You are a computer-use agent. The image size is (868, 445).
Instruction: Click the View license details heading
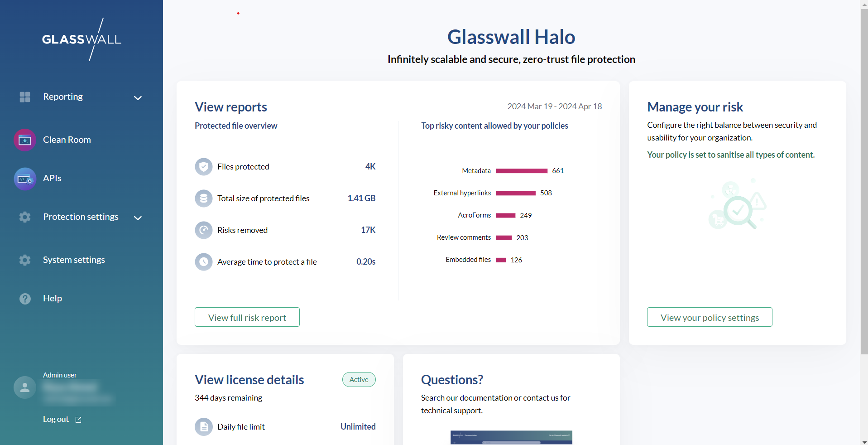249,380
